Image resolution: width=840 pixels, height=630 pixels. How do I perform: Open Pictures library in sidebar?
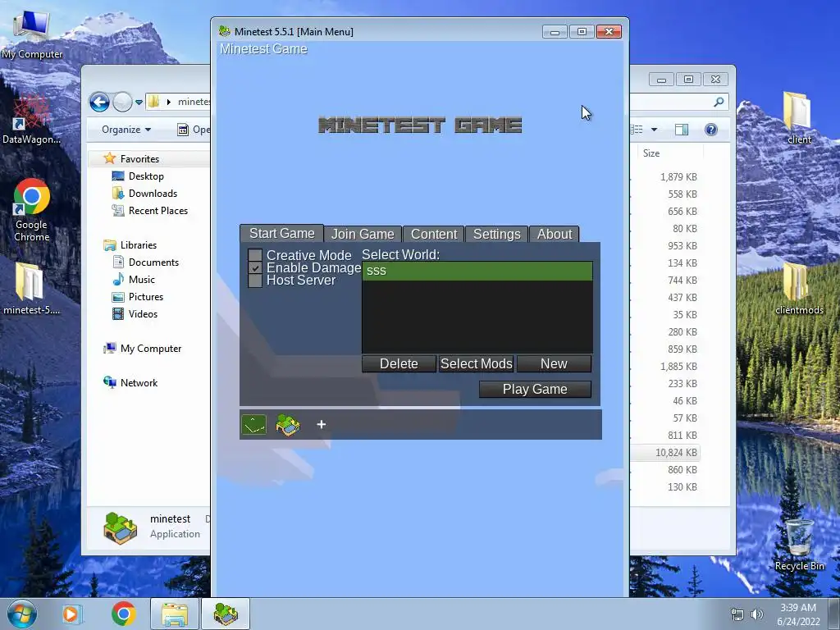click(x=146, y=297)
